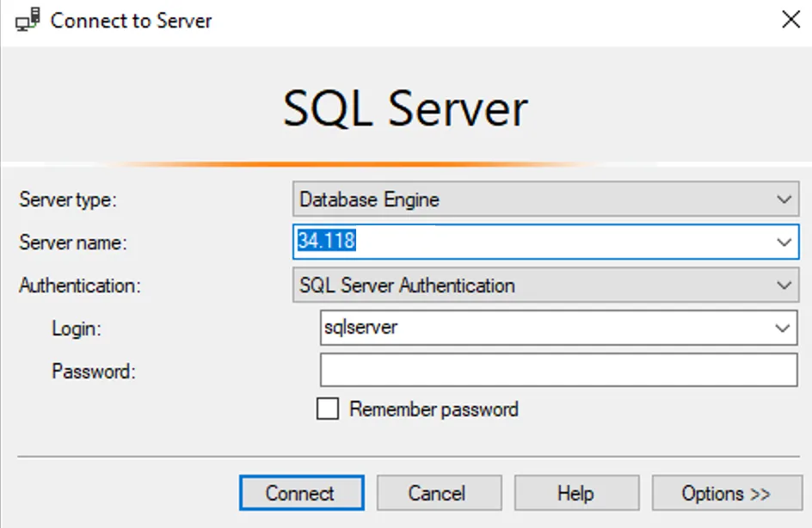The width and height of the screenshot is (812, 528).
Task: Enable Remember password checkbox
Action: 328,408
